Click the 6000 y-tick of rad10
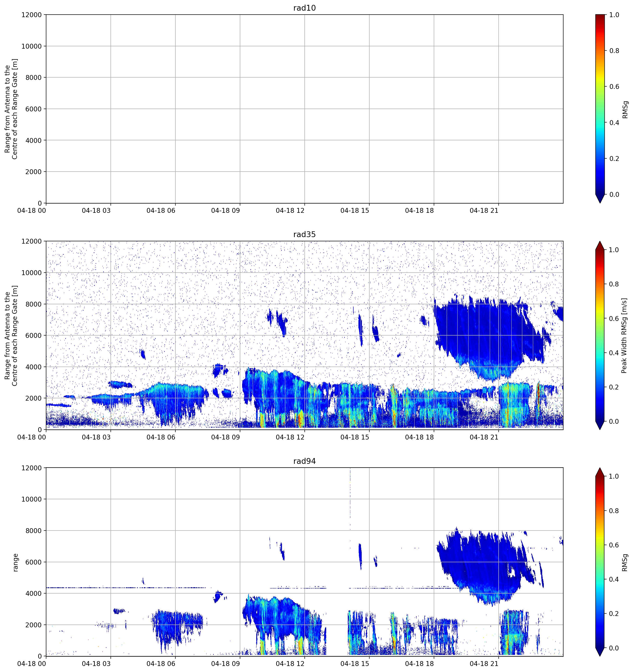 pyautogui.click(x=33, y=109)
